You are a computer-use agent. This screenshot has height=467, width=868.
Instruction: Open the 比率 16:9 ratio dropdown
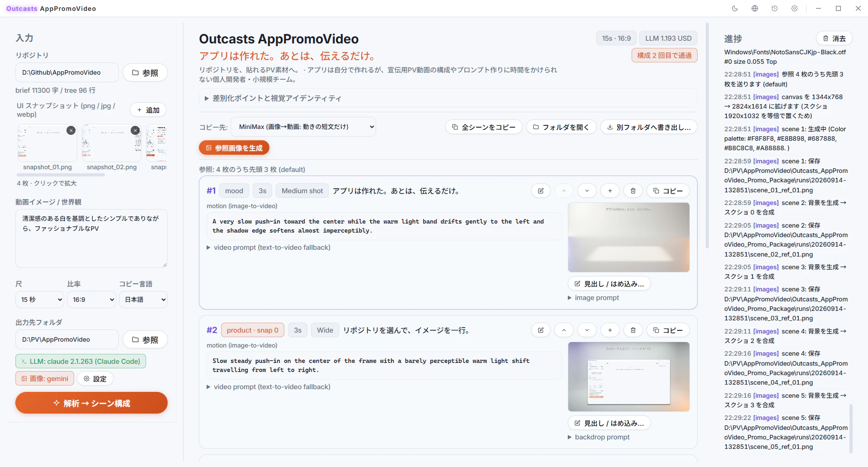(x=92, y=300)
